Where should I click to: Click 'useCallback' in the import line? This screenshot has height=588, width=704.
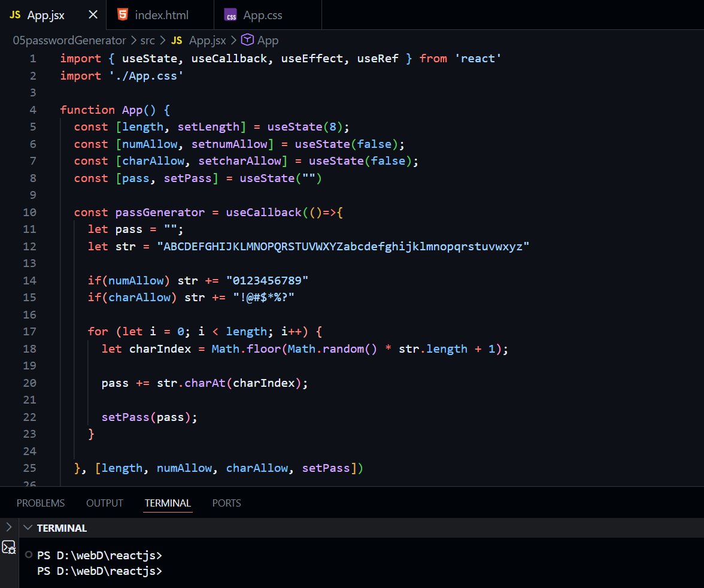[229, 59]
